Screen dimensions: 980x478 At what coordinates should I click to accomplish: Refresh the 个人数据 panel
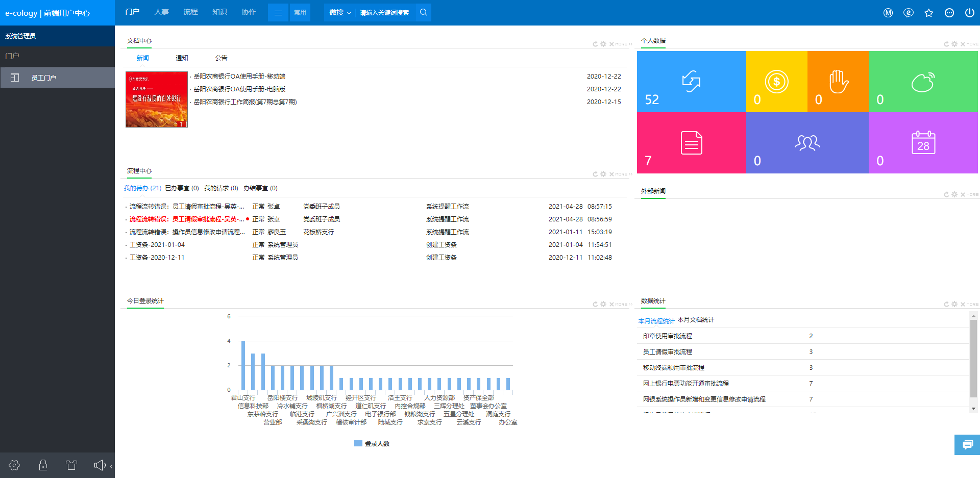(x=946, y=44)
